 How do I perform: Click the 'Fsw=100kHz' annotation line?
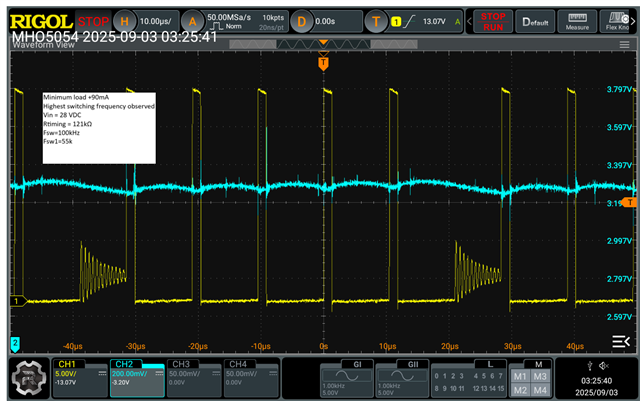(62, 133)
